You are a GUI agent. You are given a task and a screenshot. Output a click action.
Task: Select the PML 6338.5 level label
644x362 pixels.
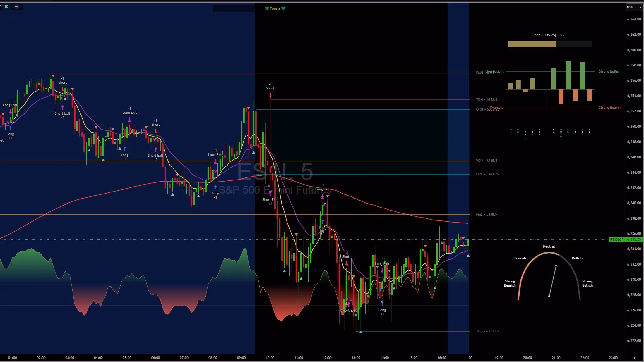point(486,214)
